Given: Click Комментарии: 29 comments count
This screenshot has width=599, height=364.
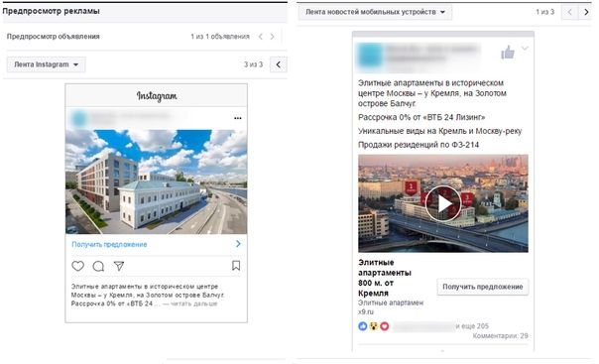Looking at the screenshot, I should (501, 336).
